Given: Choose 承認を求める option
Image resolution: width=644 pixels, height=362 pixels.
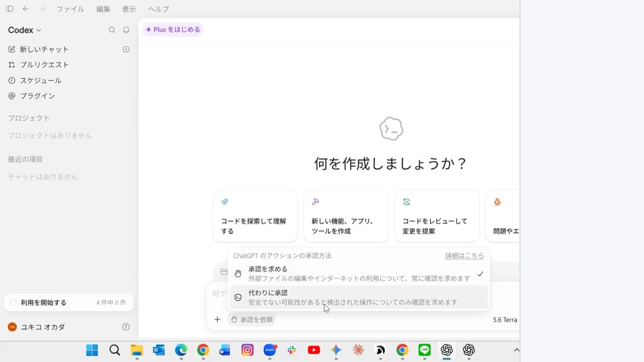Looking at the screenshot, I should click(359, 274).
